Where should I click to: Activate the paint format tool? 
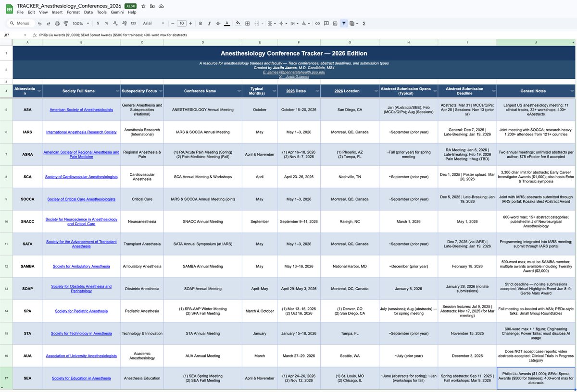(66, 23)
